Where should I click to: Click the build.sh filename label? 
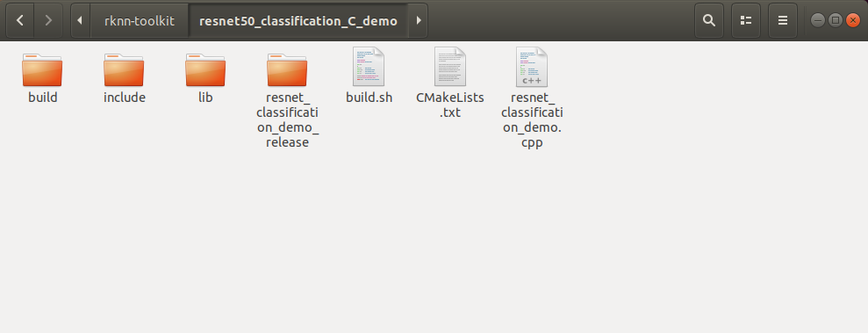click(x=369, y=98)
